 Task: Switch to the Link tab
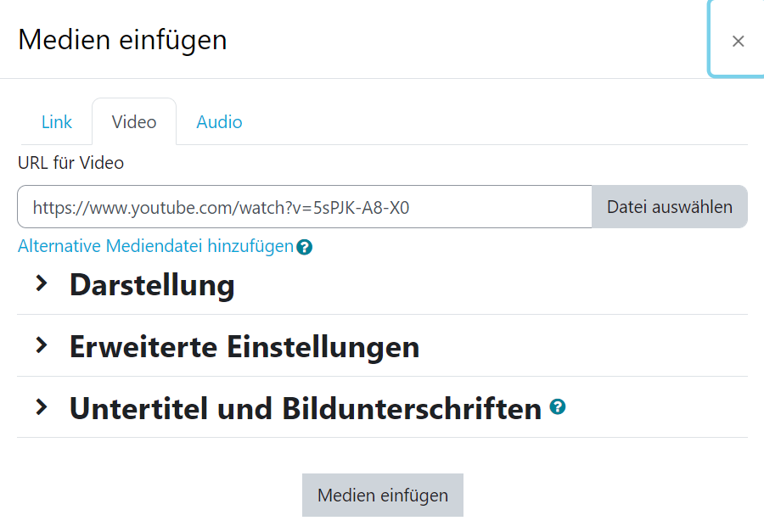57,122
